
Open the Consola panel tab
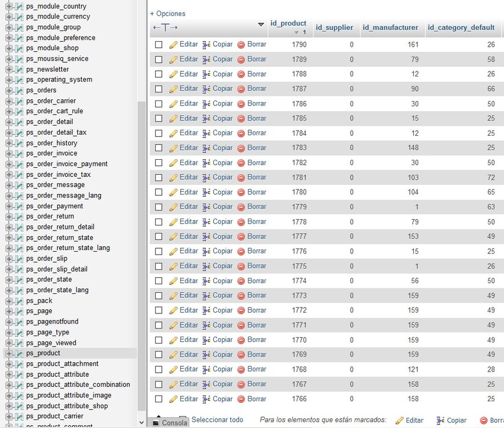(170, 422)
